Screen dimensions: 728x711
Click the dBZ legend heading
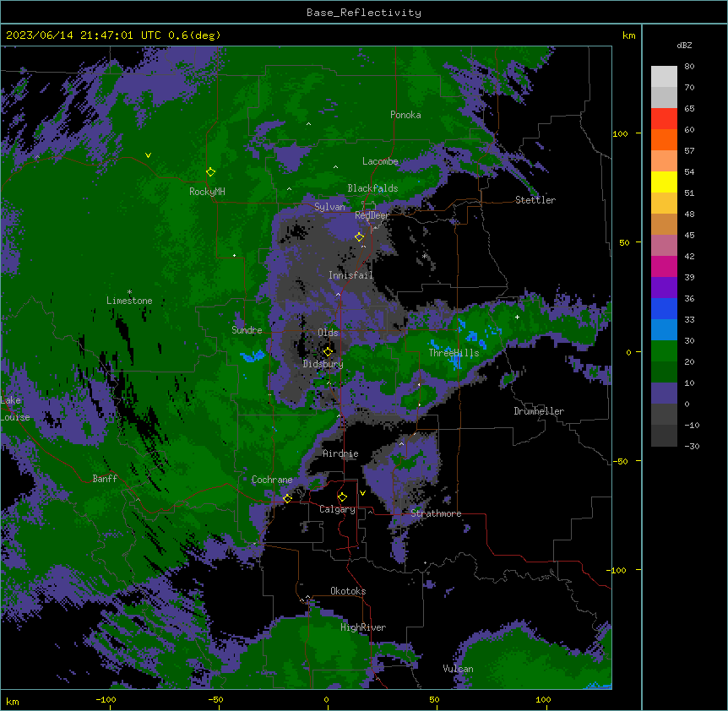684,45
